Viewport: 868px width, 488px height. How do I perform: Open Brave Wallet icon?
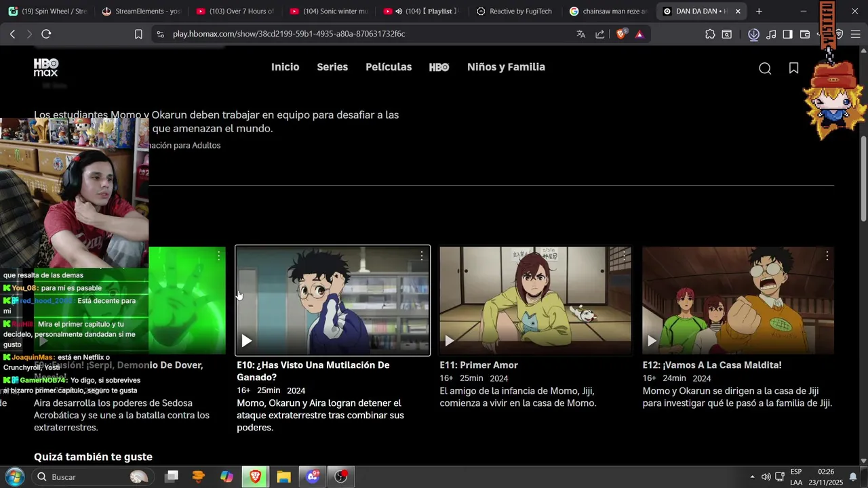(805, 34)
